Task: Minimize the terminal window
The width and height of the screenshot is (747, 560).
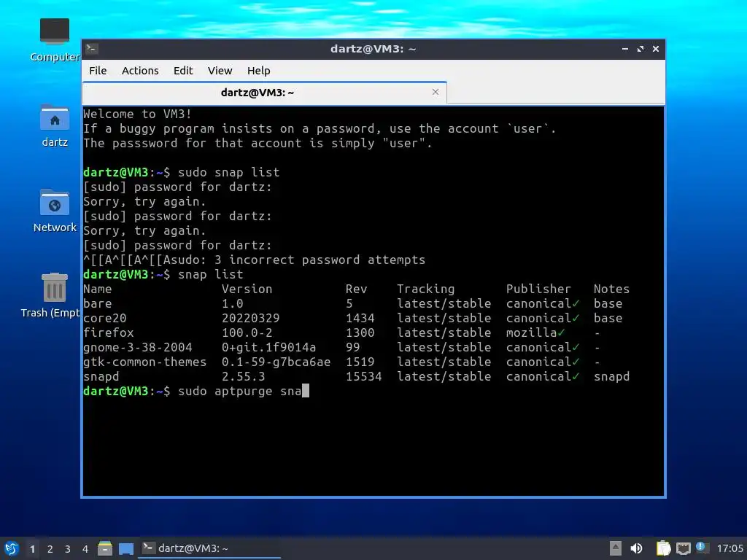Action: click(625, 49)
